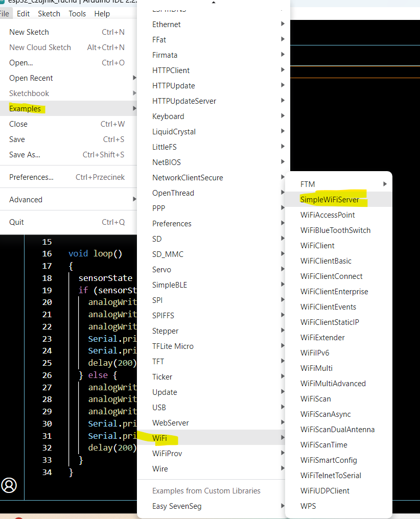
Task: Open the SD_MMC examples submenu
Action: 212,254
